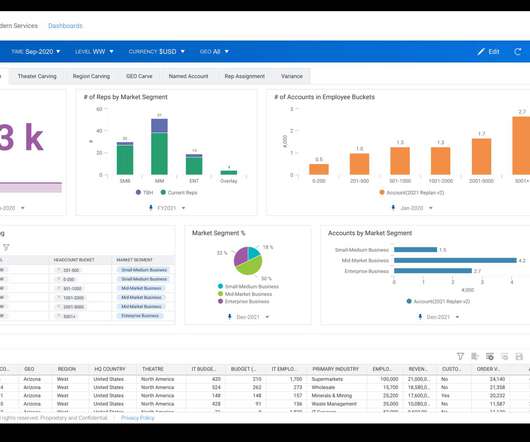This screenshot has height=442, width=530.
Task: Click the greyed icon left of save disk
Action: click(x=505, y=356)
